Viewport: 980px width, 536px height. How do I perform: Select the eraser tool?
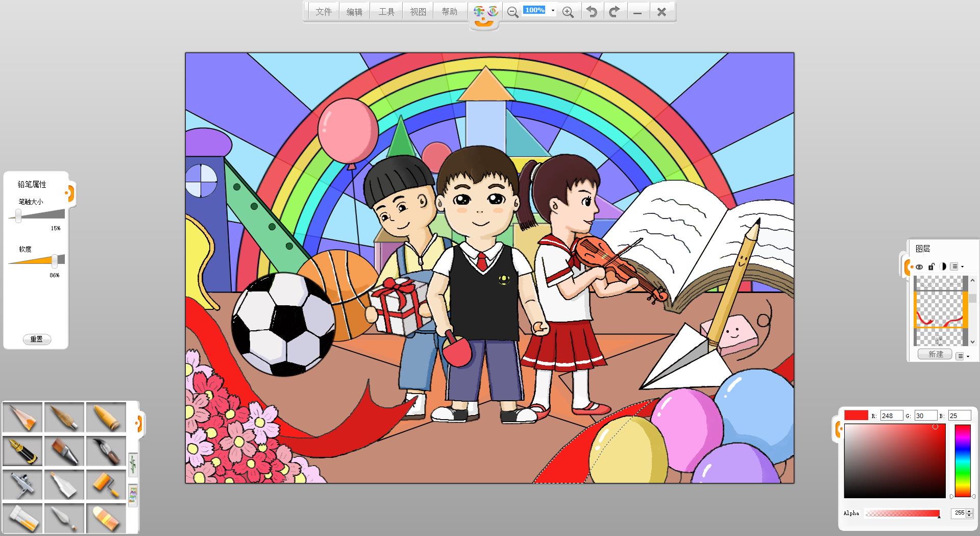[106, 518]
